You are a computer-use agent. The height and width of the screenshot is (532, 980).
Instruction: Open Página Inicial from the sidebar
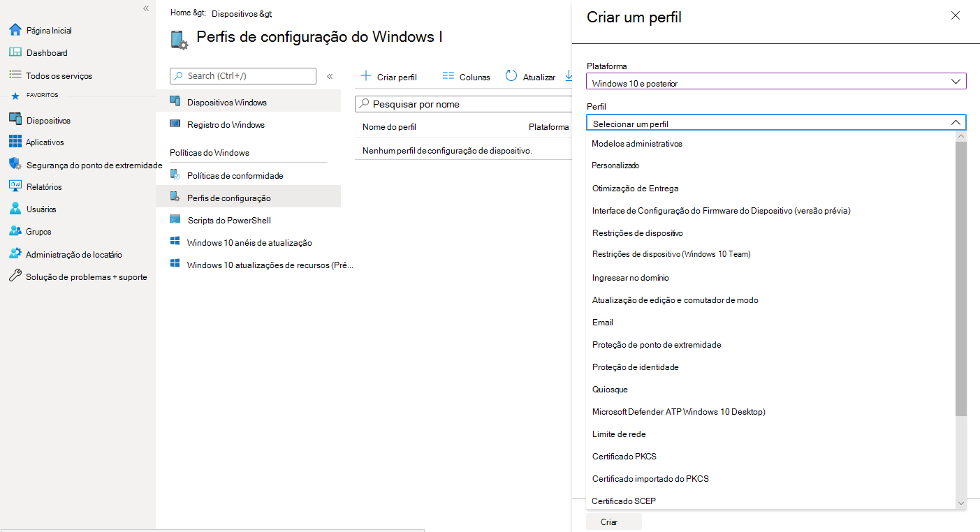(15, 29)
